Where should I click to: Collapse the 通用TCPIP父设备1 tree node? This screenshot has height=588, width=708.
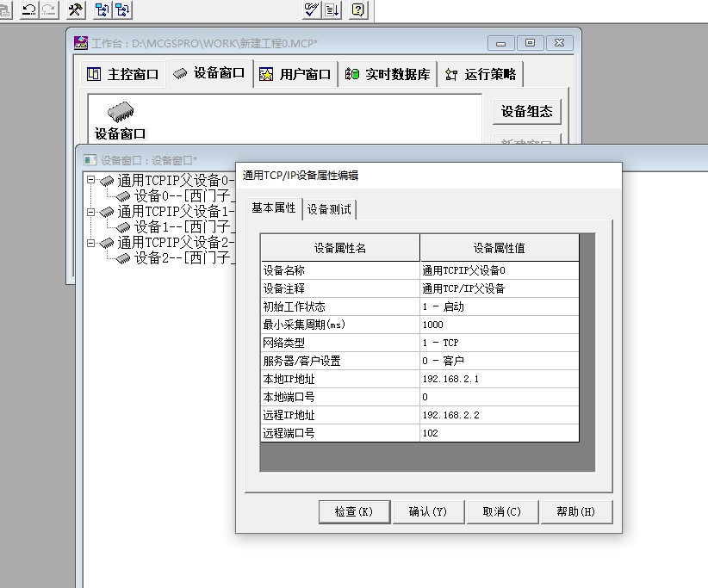coord(90,212)
